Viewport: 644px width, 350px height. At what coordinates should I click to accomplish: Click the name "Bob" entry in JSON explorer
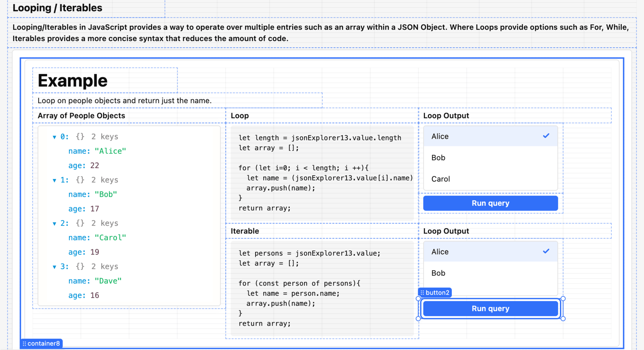(x=93, y=194)
